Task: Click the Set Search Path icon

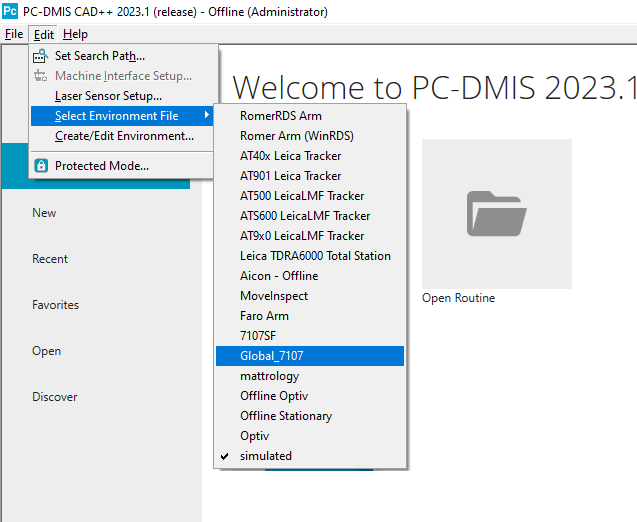Action: point(41,56)
